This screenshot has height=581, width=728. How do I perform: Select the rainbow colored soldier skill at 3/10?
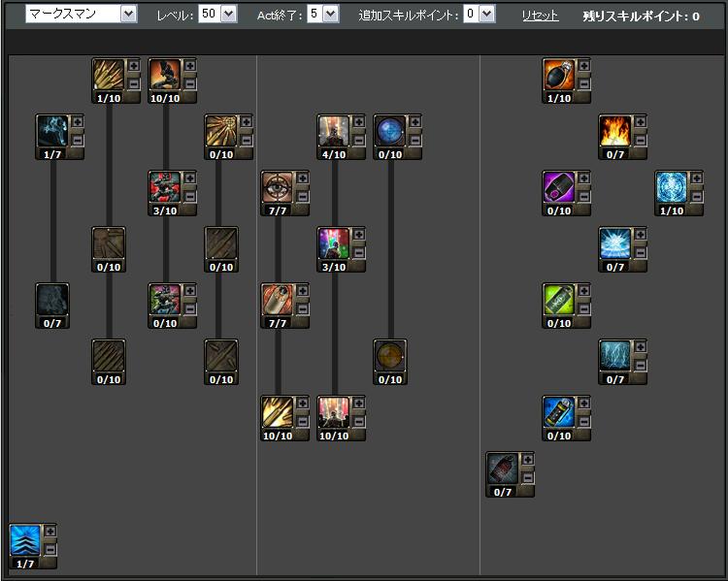point(334,243)
